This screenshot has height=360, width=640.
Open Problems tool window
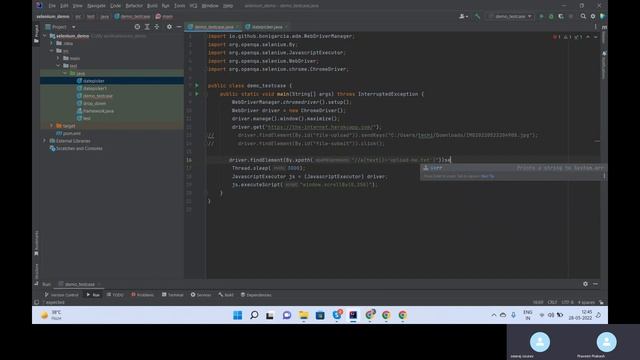pos(142,295)
